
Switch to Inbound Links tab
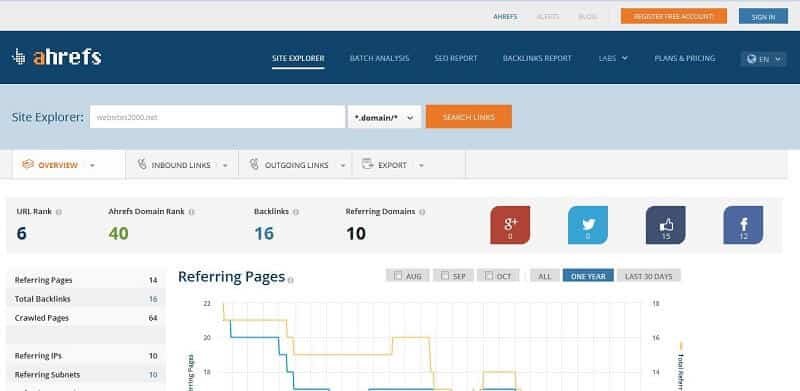pos(182,165)
